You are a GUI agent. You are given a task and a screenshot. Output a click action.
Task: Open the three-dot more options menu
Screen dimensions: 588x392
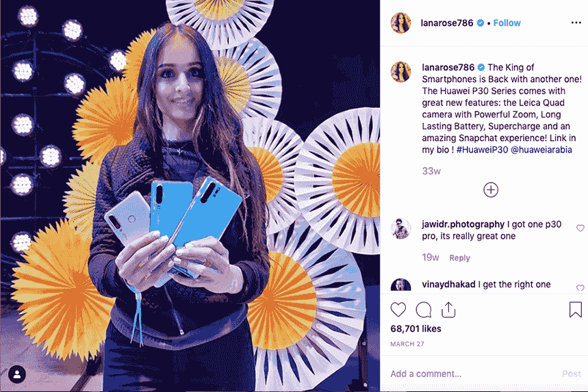tap(576, 23)
